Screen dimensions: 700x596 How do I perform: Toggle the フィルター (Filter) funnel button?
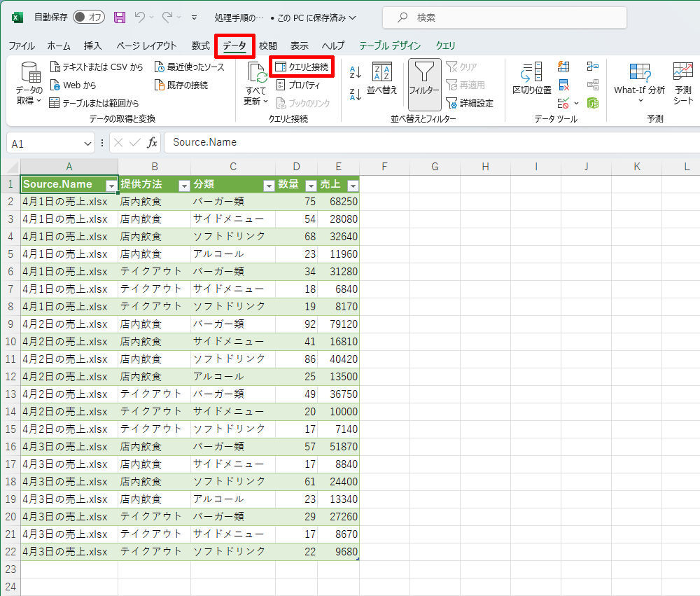coord(424,79)
